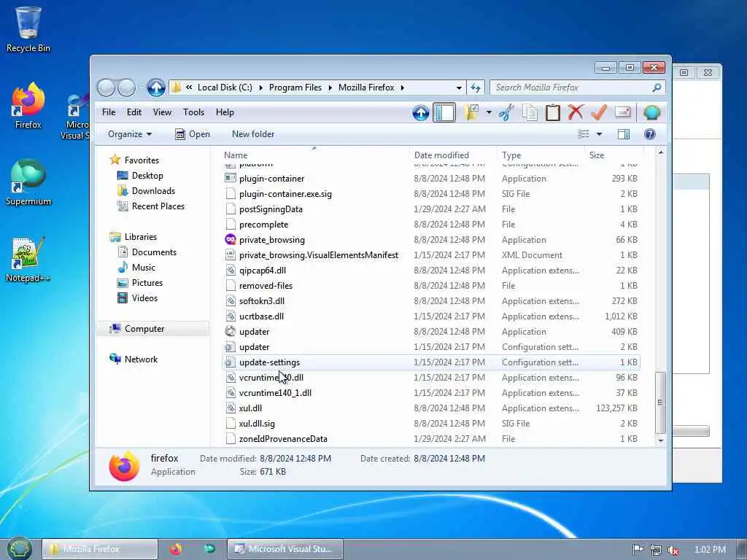Click the Email envelope toolbar icon

tap(623, 112)
